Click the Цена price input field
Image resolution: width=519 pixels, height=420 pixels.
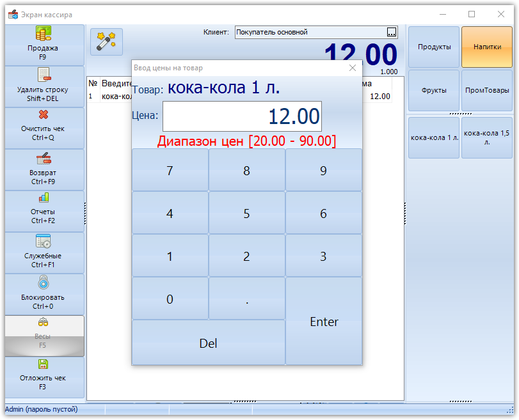(x=242, y=116)
